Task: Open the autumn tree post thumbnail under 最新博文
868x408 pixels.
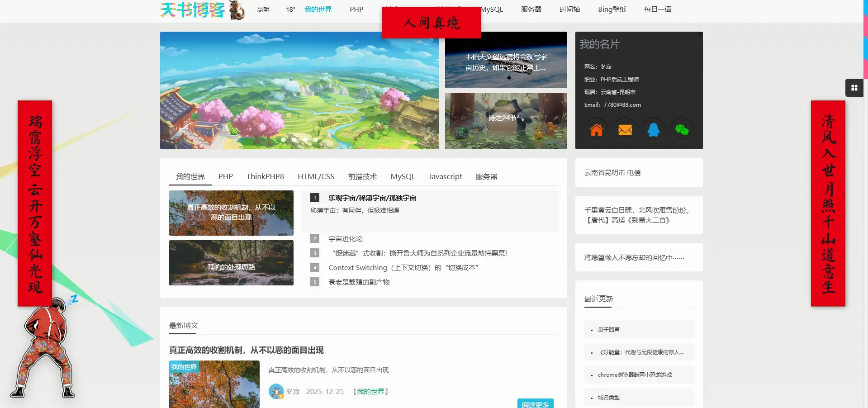Action: click(x=214, y=384)
